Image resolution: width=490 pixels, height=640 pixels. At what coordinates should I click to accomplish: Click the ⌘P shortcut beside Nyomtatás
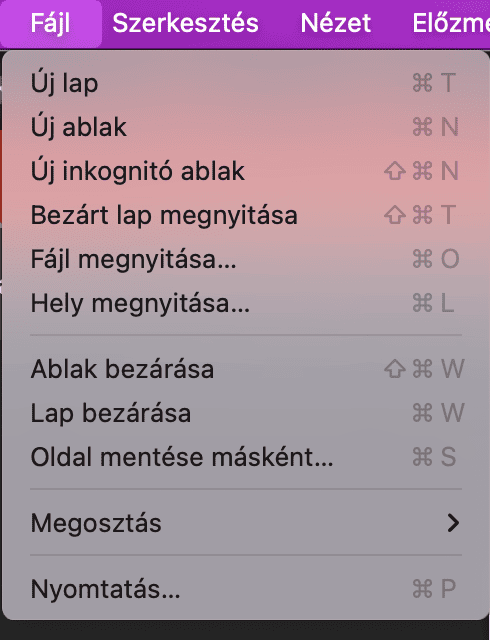(434, 589)
